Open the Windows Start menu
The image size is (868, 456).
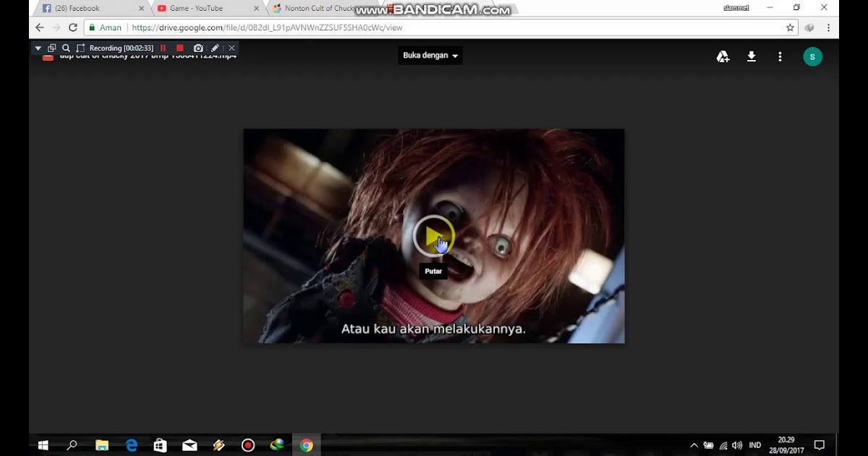[x=43, y=445]
